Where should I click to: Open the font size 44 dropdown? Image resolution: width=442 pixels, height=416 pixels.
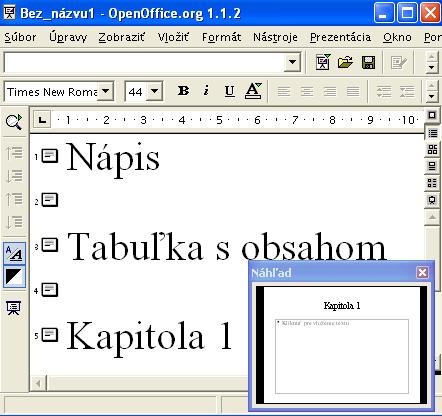coord(154,91)
